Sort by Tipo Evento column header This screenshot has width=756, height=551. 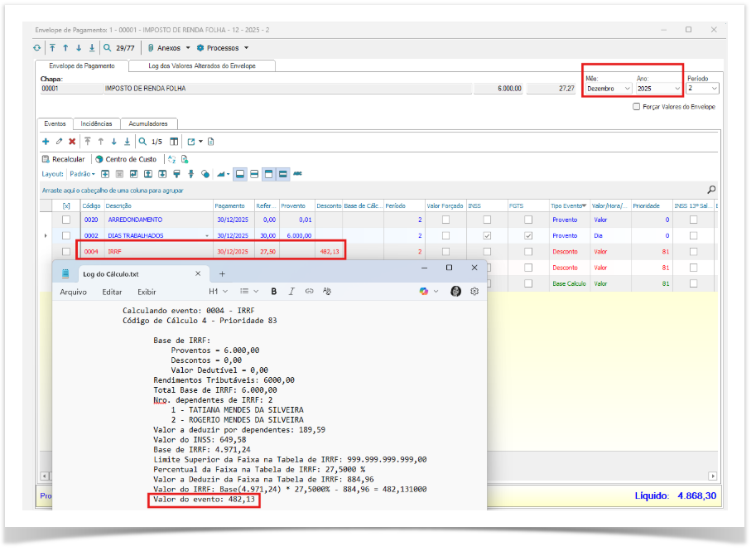pos(568,206)
